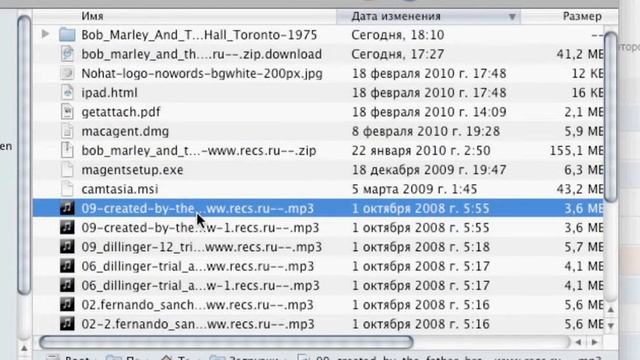Viewport: 640px width, 360px height.
Task: Click date 1 октября 2008 г. 5:18
Action: 421,247
